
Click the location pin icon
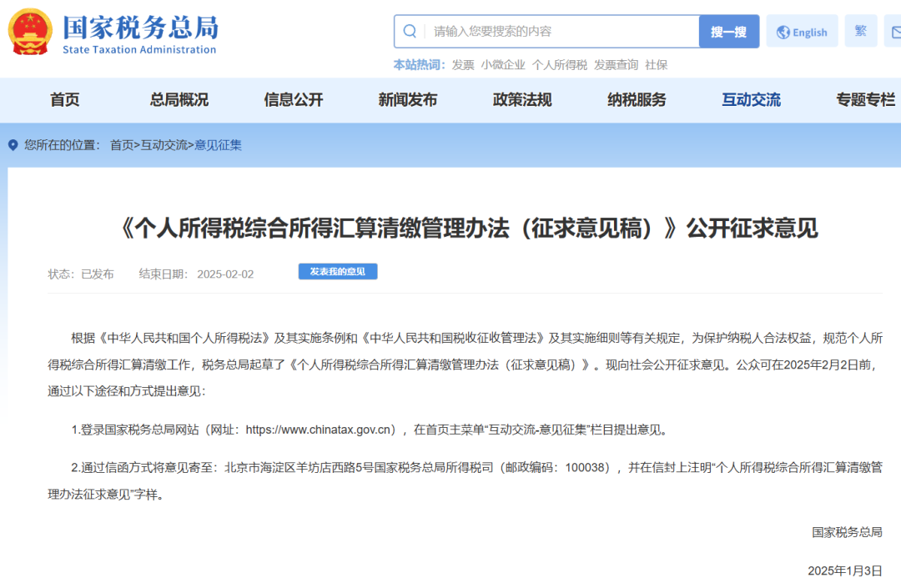pos(13,145)
